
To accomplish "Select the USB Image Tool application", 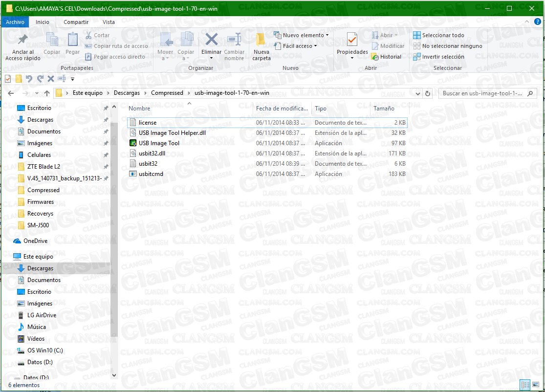I will coord(267,143).
